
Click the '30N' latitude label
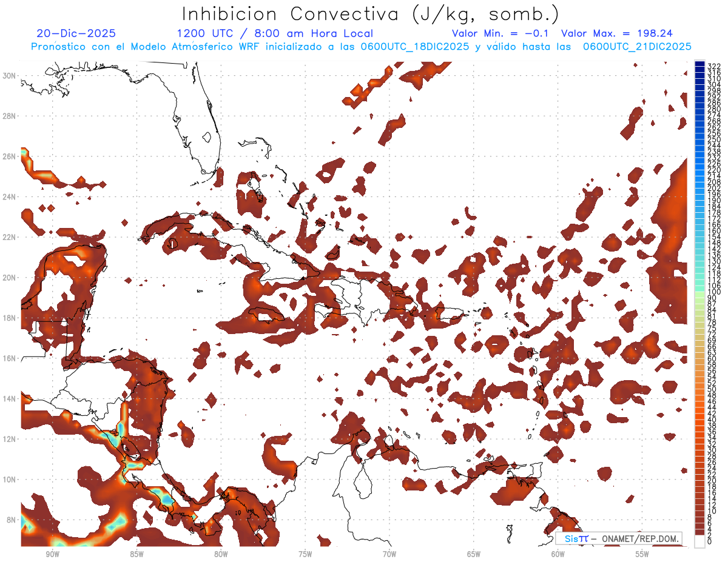click(9, 75)
